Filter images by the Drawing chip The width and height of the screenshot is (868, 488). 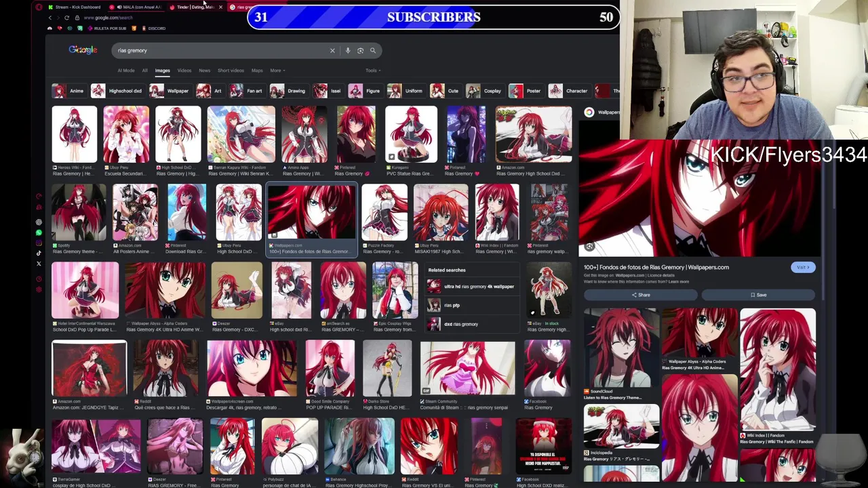[x=288, y=91]
